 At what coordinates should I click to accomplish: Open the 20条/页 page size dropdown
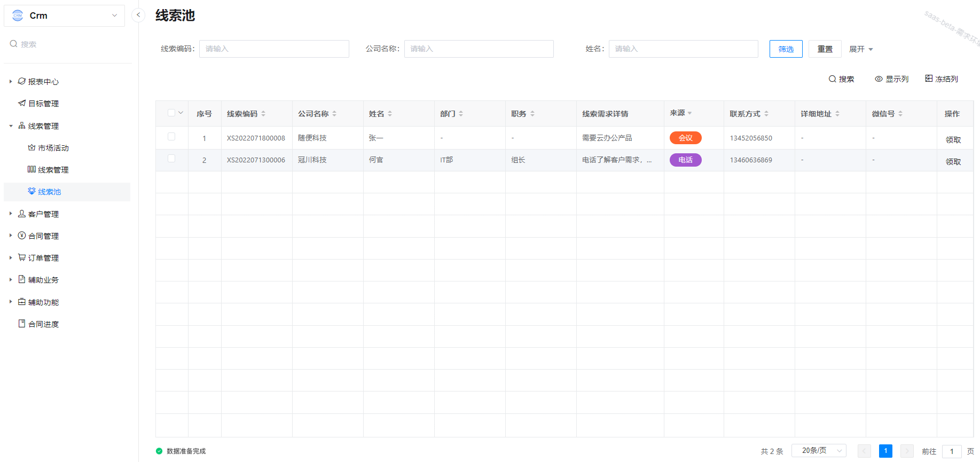pos(819,451)
